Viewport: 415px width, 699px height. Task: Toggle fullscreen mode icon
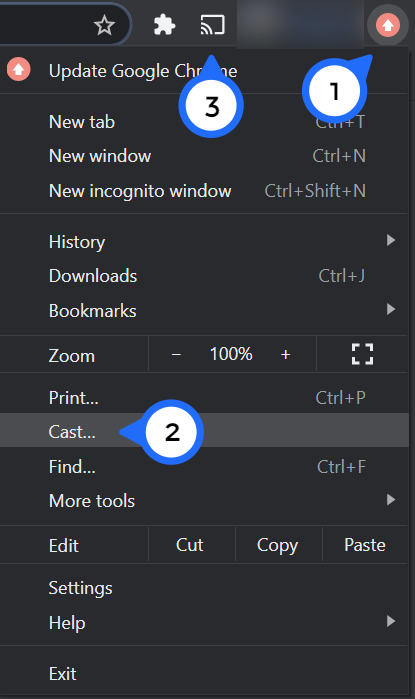(x=362, y=354)
